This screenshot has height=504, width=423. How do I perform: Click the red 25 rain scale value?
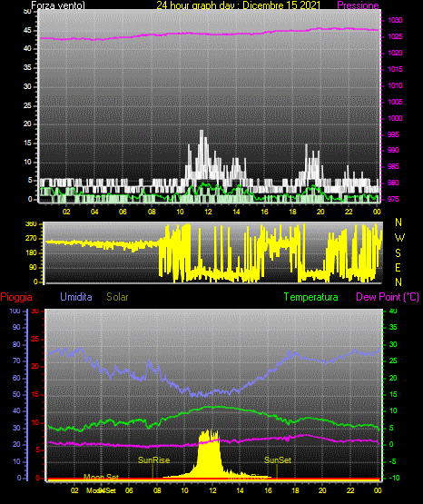(34, 339)
